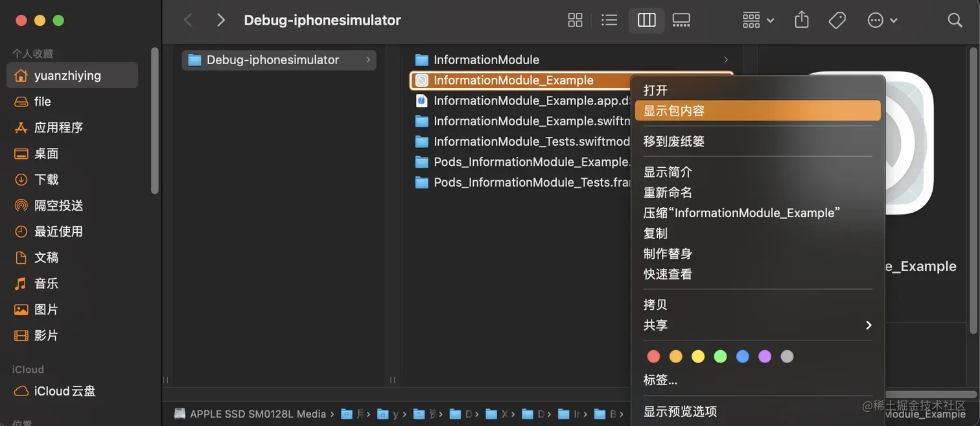Choose 显示包内容 from context menu
980x426 pixels.
point(758,110)
